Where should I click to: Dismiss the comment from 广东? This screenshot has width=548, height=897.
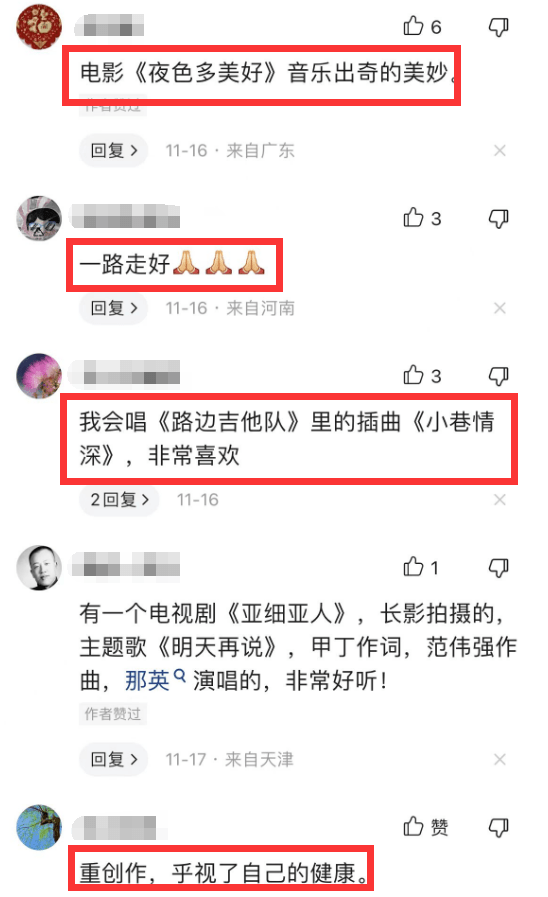pyautogui.click(x=499, y=150)
